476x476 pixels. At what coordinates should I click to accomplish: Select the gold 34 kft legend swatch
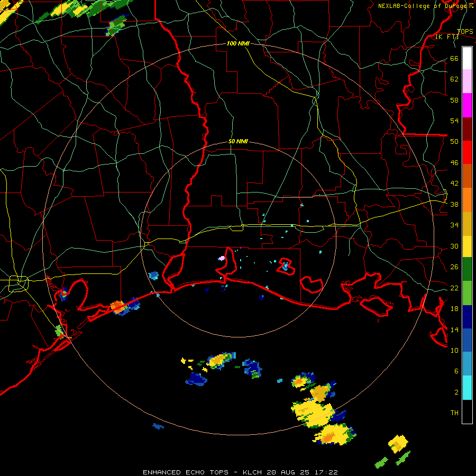point(467,224)
